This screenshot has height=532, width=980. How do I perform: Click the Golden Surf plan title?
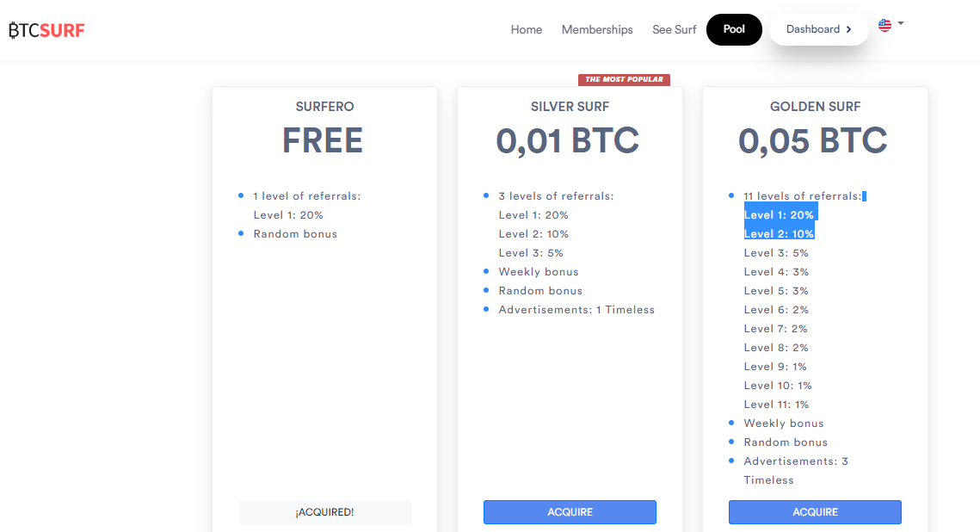(815, 106)
